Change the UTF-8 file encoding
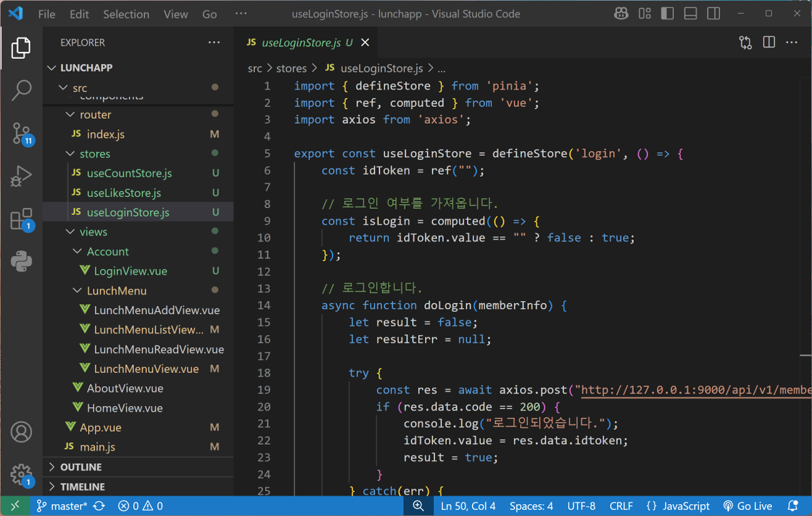 click(x=581, y=506)
